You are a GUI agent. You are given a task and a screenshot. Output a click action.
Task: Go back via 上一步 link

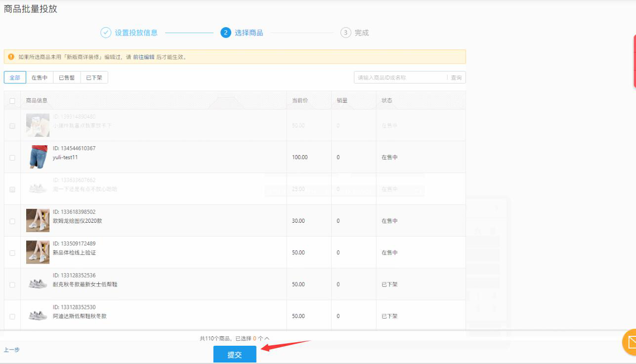[12, 350]
